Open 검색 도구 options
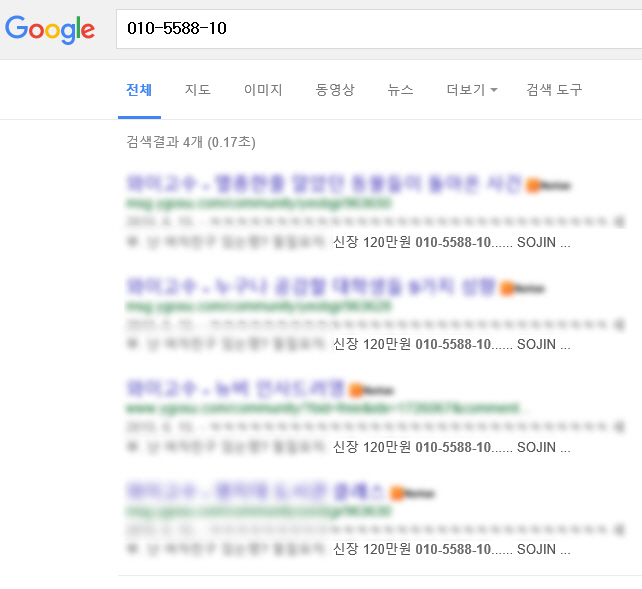The width and height of the screenshot is (642, 589). tap(554, 90)
